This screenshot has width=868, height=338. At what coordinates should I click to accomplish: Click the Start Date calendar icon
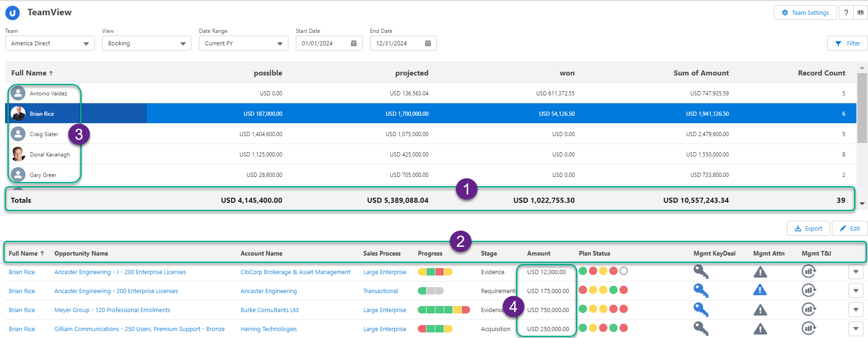tap(354, 44)
